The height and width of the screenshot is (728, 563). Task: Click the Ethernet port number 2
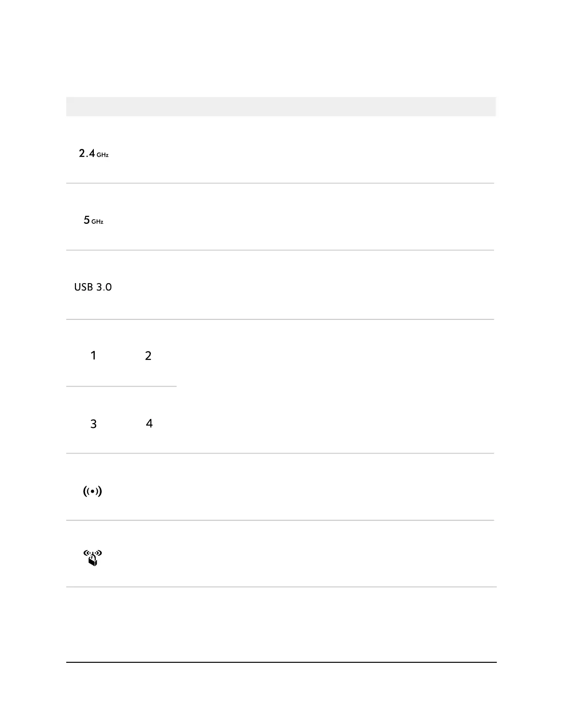tap(148, 356)
